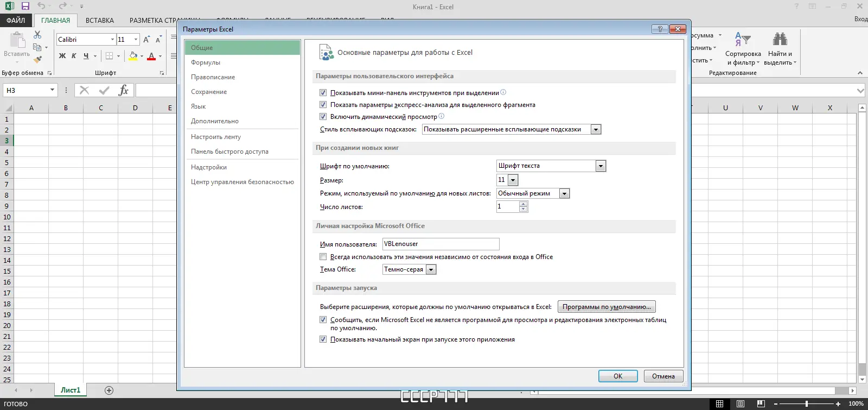Image resolution: width=868 pixels, height=410 pixels.
Task: Increase font size with the large A icon
Action: coord(146,40)
